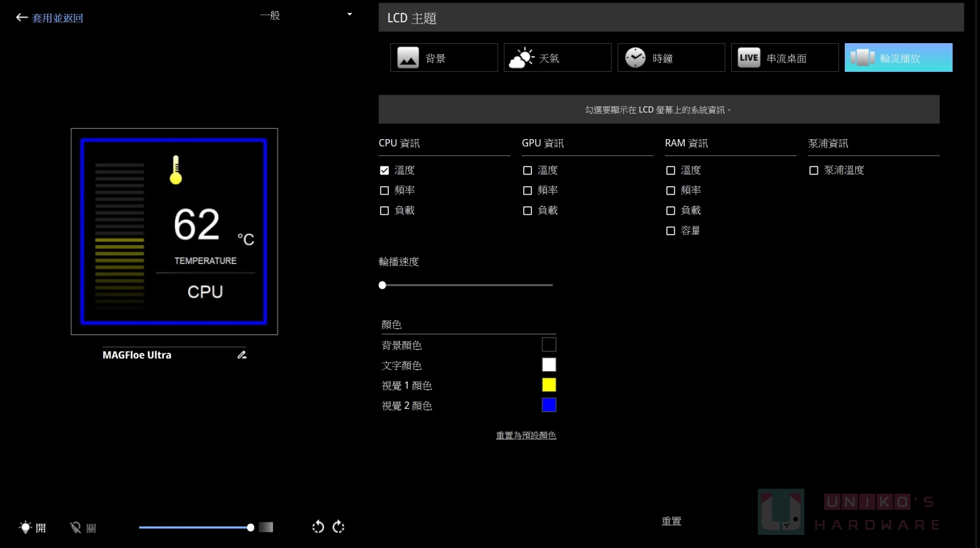Image resolution: width=980 pixels, height=548 pixels.
Task: Click the 輪播速度 rotation speed slider handle
Action: coord(382,285)
